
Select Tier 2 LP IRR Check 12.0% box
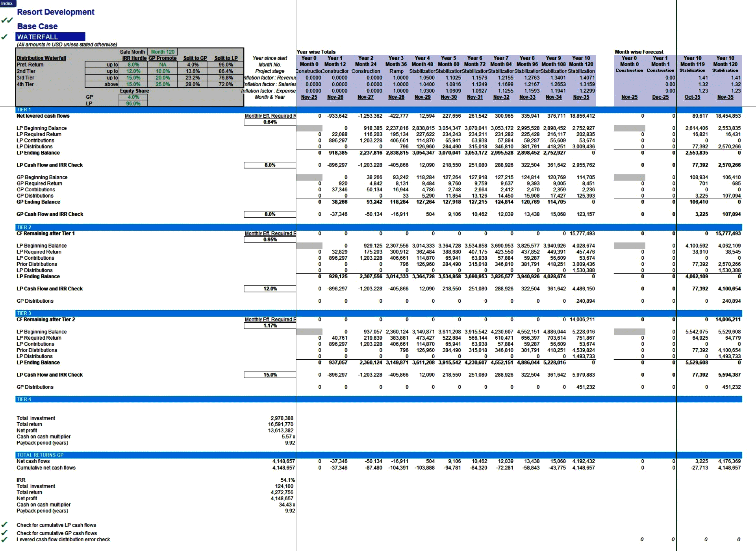(x=270, y=288)
